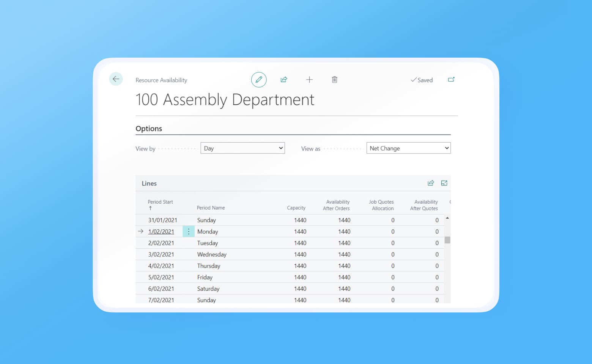Click Capacity 1440 in Wednesday row
The height and width of the screenshot is (364, 592).
[300, 254]
